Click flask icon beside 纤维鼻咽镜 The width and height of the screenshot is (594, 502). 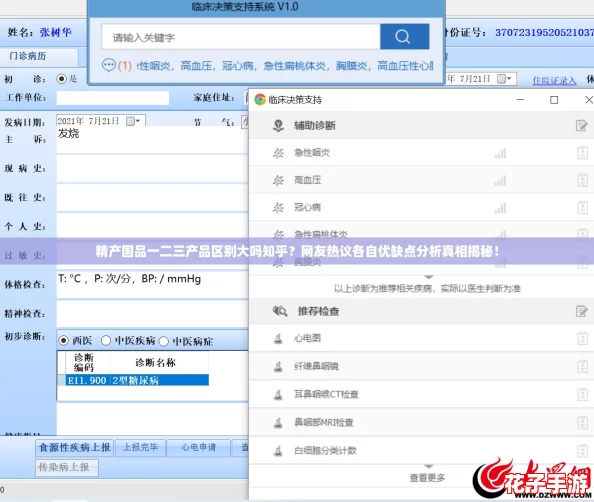[278, 366]
